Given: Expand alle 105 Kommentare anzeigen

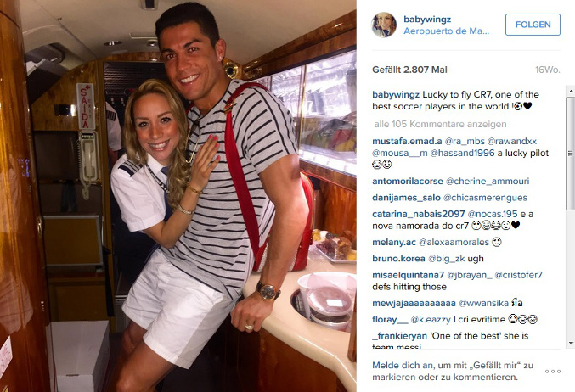Looking at the screenshot, I should pyautogui.click(x=440, y=124).
